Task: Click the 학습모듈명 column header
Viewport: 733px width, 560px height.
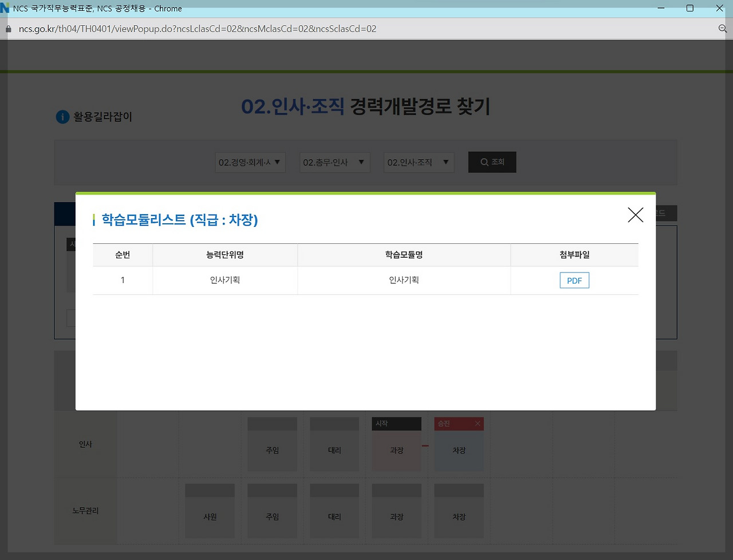Action: point(404,255)
